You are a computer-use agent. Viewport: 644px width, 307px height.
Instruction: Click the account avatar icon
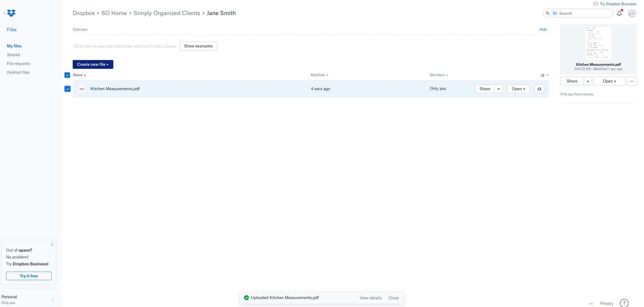pyautogui.click(x=632, y=13)
